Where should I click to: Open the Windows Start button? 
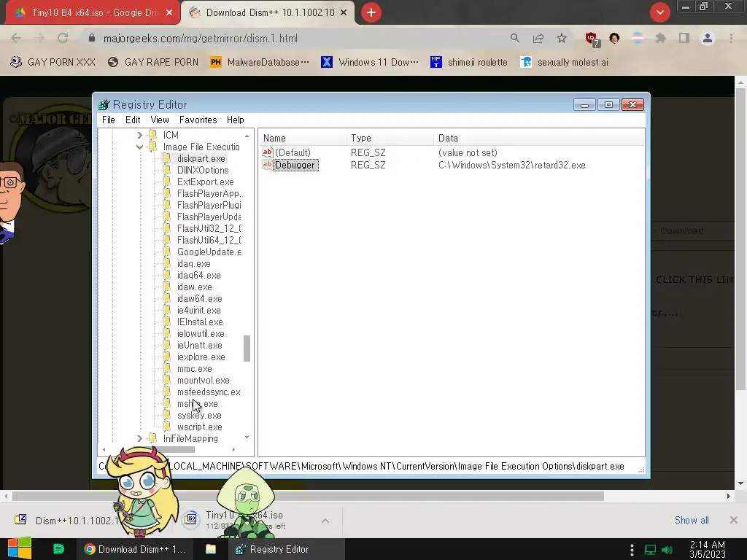(x=19, y=548)
